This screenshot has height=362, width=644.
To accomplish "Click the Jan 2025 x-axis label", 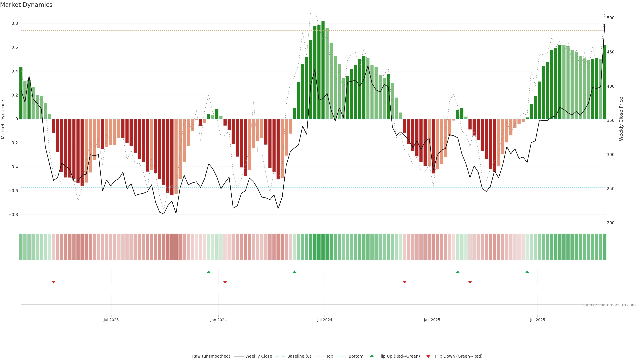I will coord(432,320).
